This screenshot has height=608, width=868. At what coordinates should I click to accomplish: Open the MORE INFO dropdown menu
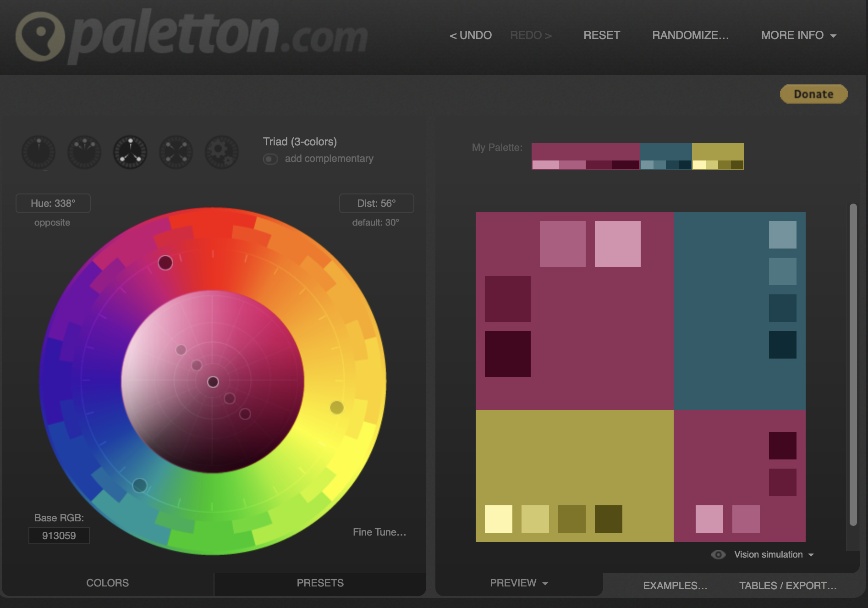click(798, 35)
